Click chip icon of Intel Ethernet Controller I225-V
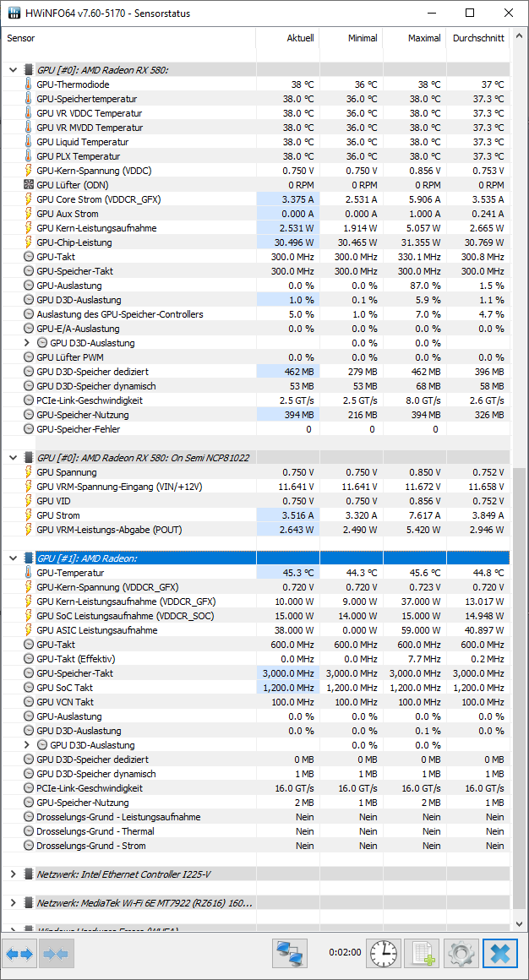Viewport: 529px width, 980px height. point(28,874)
